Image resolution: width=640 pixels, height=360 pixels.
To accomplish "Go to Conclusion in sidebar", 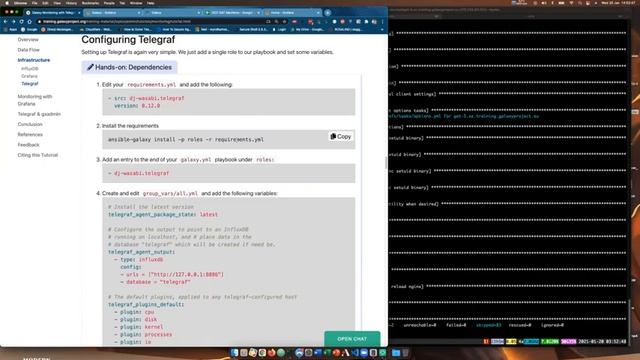I will pyautogui.click(x=30, y=124).
